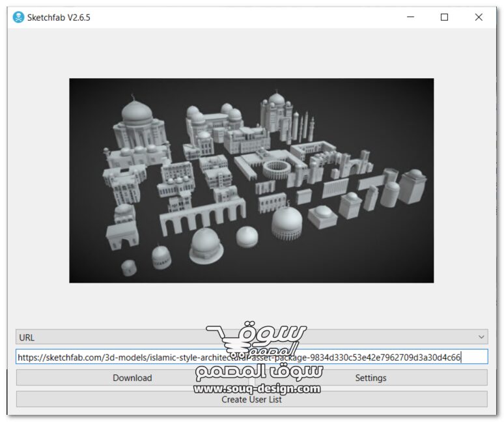Click the Create User List button
The image size is (504, 422).
click(x=252, y=399)
